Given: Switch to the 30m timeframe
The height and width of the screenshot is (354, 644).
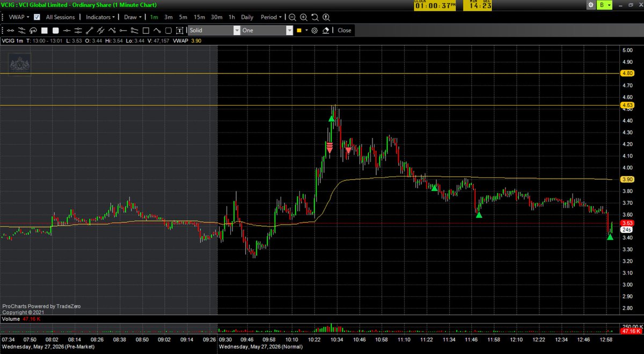Looking at the screenshot, I should [x=217, y=17].
